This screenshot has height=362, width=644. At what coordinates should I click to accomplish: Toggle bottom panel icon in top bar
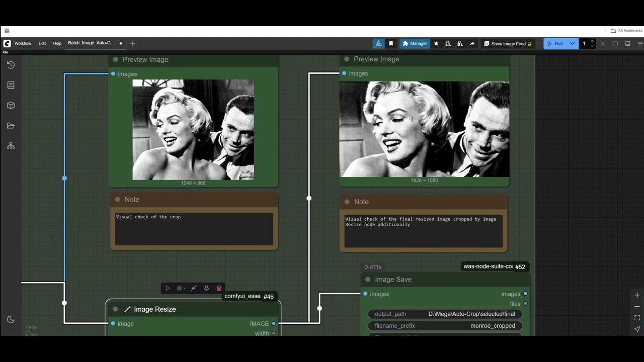(x=628, y=44)
